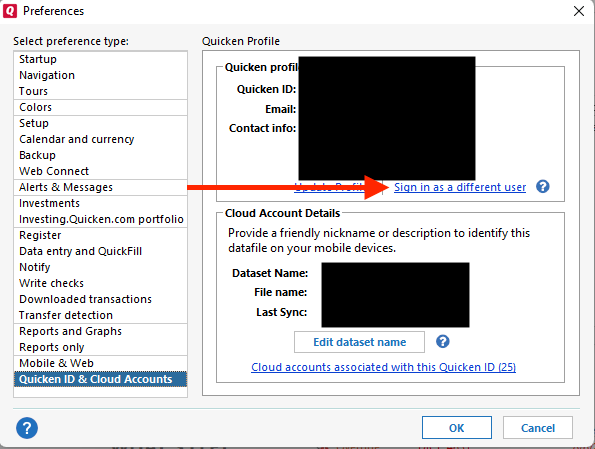The width and height of the screenshot is (595, 449).
Task: Go to Downloaded transactions preferences
Action: 101,299
